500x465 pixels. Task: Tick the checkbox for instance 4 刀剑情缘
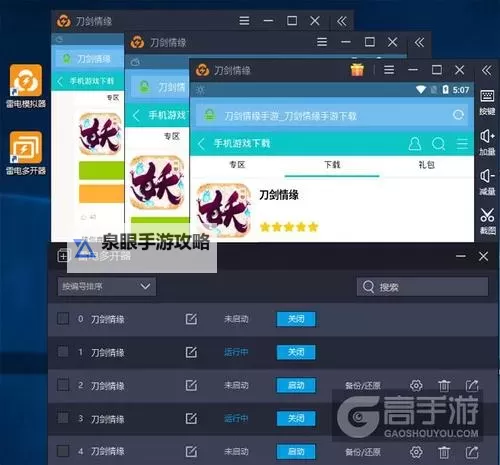(63, 452)
